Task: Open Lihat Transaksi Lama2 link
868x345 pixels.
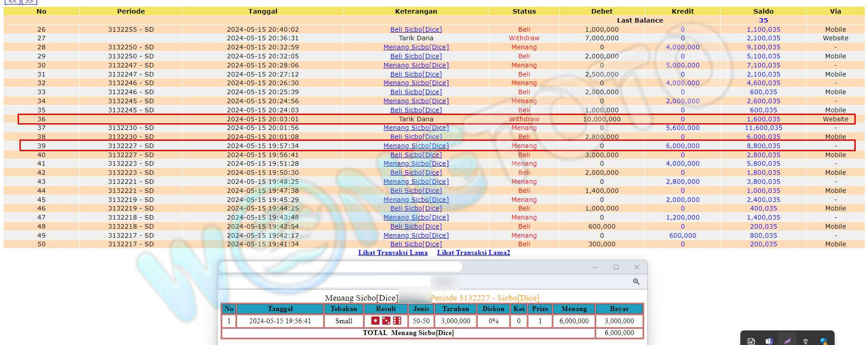Action: 473,253
